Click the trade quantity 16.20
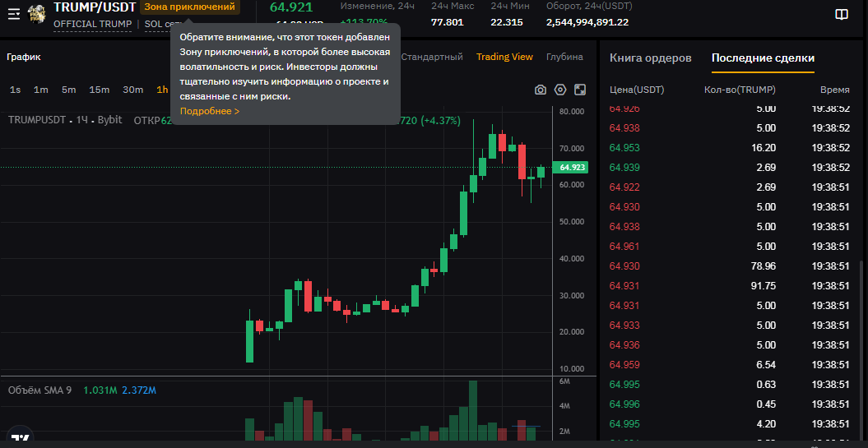The width and height of the screenshot is (868, 448). [764, 148]
